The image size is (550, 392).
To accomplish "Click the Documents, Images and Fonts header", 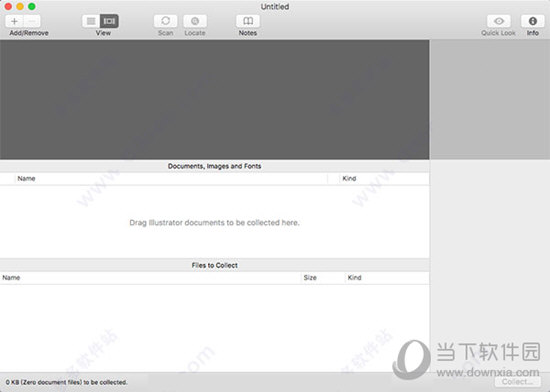I will [215, 166].
